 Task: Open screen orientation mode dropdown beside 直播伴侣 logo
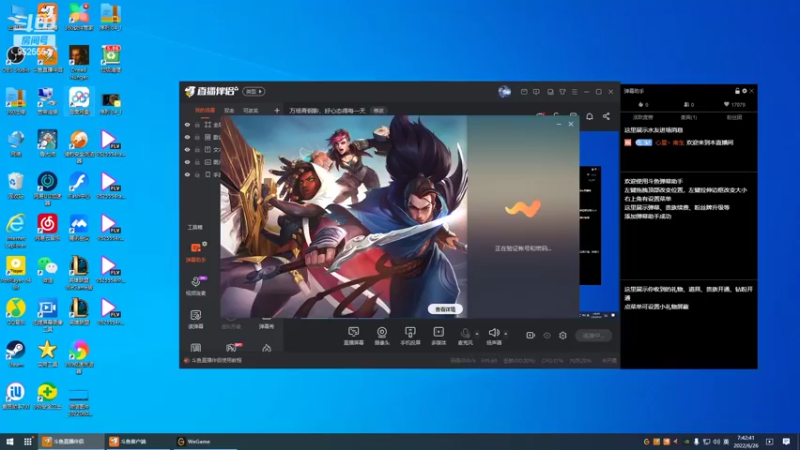pyautogui.click(x=254, y=91)
